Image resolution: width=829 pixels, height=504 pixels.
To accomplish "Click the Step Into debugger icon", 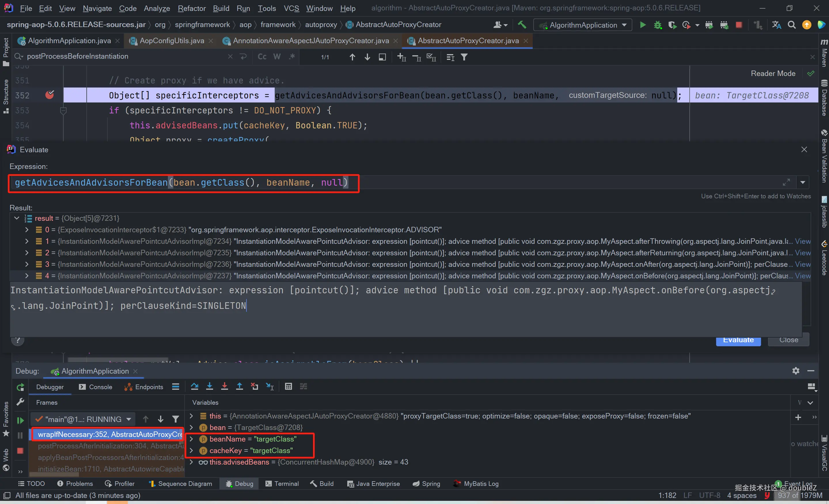I will click(209, 386).
